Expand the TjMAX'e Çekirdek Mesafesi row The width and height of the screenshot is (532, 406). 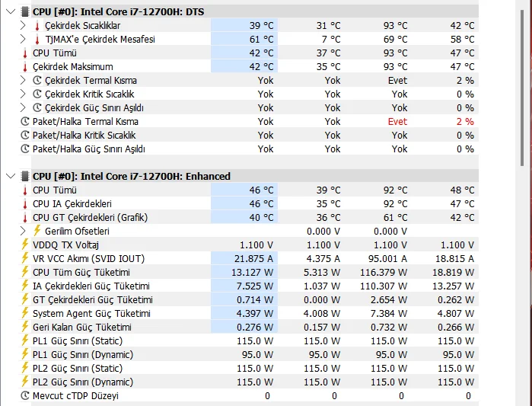point(24,40)
